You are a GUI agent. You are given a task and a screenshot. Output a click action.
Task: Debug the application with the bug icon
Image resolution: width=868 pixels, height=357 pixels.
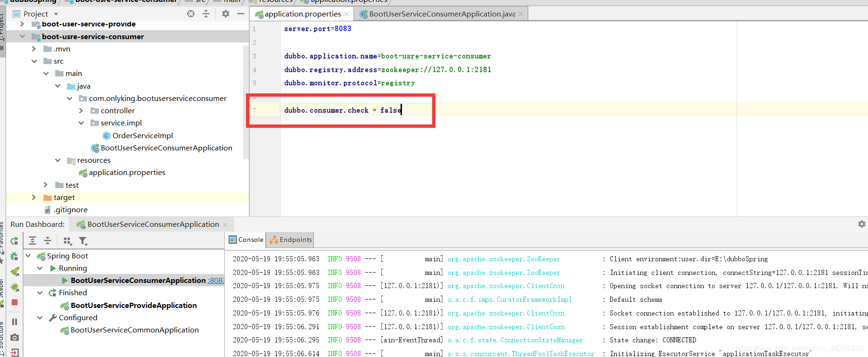coord(15,256)
